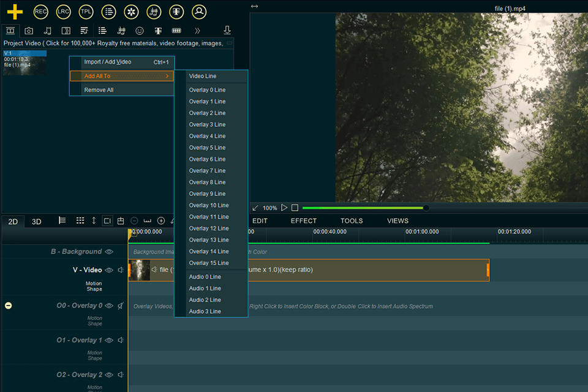The width and height of the screenshot is (588, 392).
Task: Toggle Overlay 0 track visibility eye
Action: click(109, 306)
